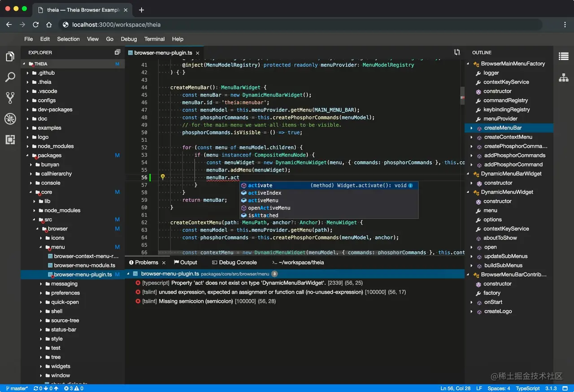Click the lightbulb quick-fix icon on line 56
The width and height of the screenshot is (574, 392).
(163, 177)
